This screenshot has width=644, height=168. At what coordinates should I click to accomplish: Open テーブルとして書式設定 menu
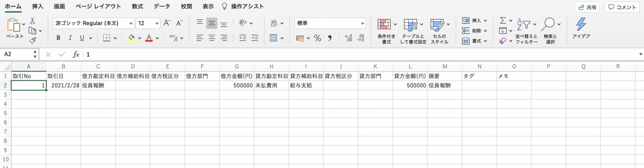pyautogui.click(x=413, y=31)
